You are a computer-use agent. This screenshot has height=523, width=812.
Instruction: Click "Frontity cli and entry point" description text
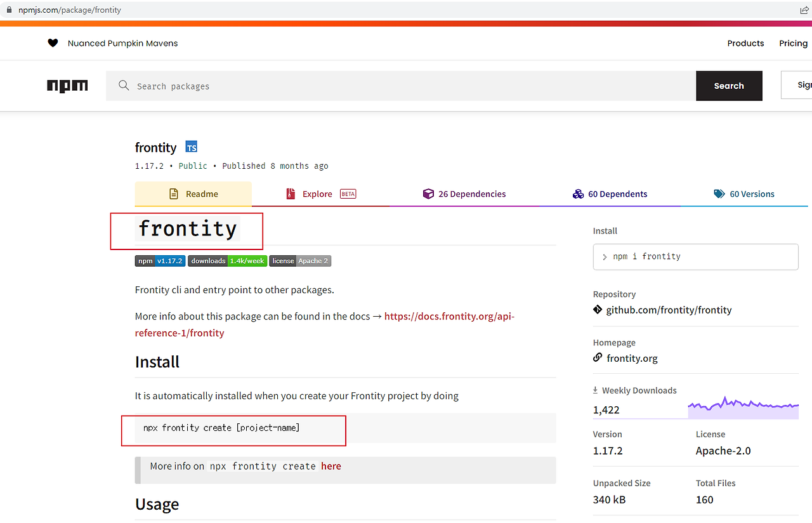coord(235,289)
